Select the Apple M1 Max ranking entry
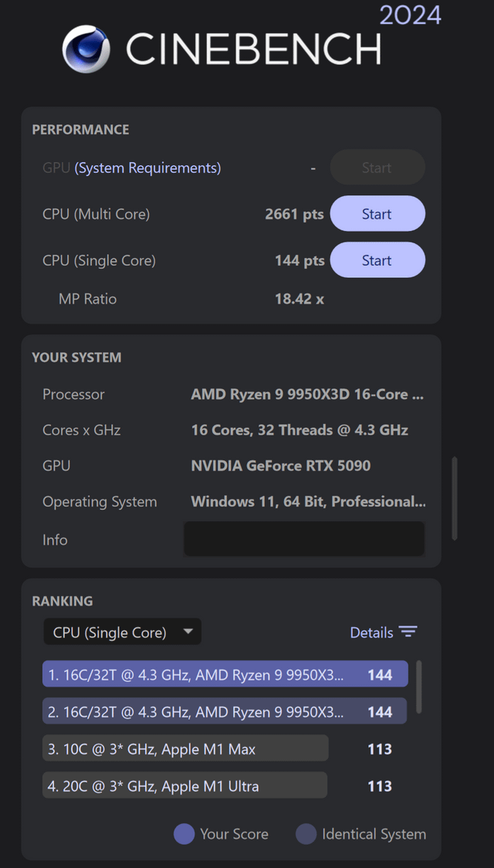 (185, 748)
